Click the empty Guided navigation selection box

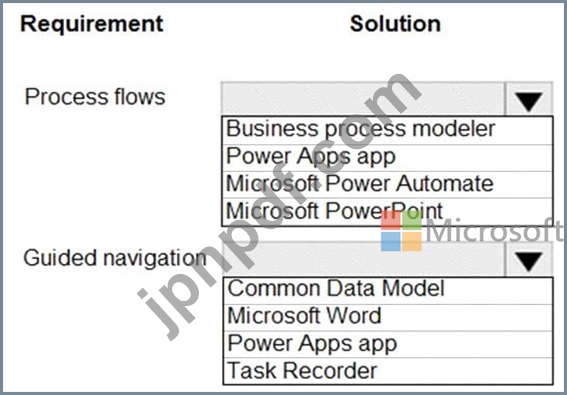[x=363, y=260]
